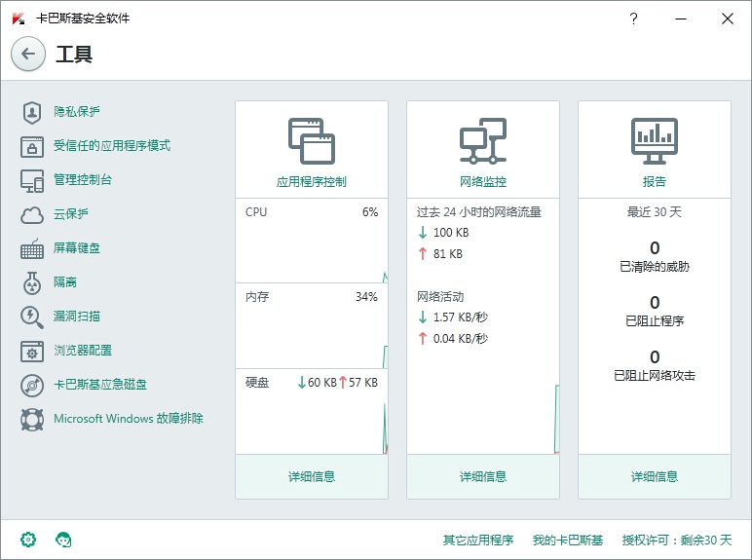Screen dimensions: 752x560
Task: Open 我的卡巴斯基 link
Action: click(x=568, y=541)
